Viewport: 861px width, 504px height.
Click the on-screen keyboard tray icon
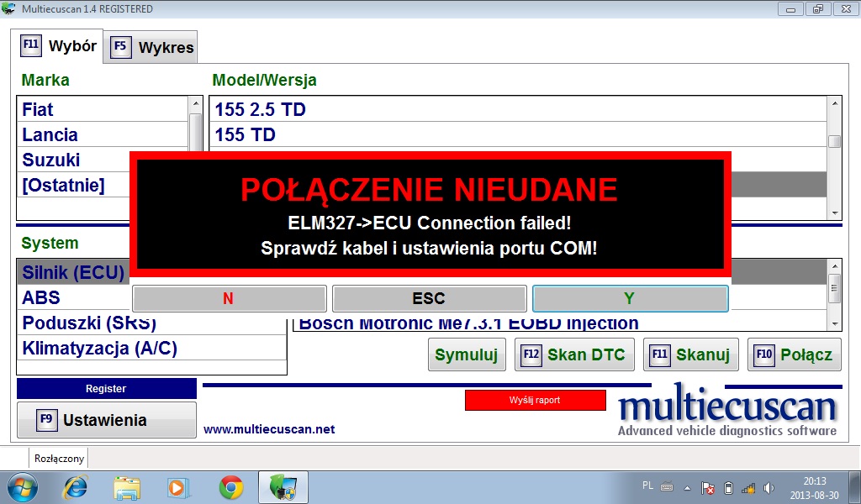point(667,486)
